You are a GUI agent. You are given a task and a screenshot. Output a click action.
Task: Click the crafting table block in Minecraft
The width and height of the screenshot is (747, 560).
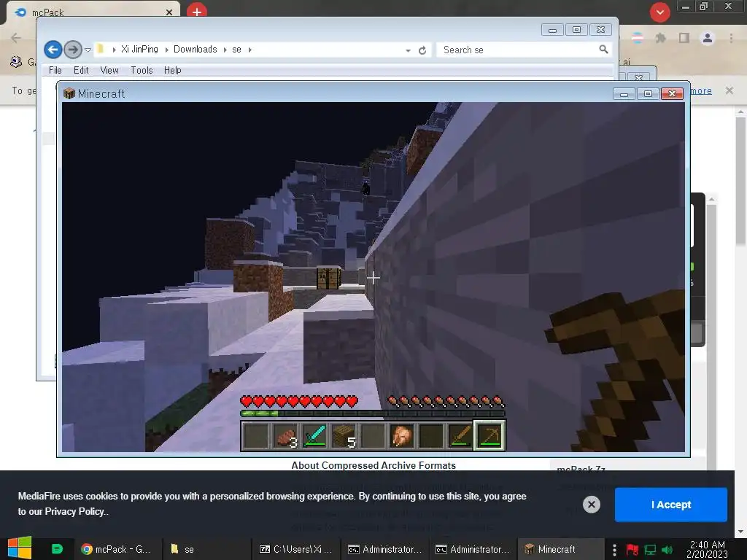coord(328,278)
